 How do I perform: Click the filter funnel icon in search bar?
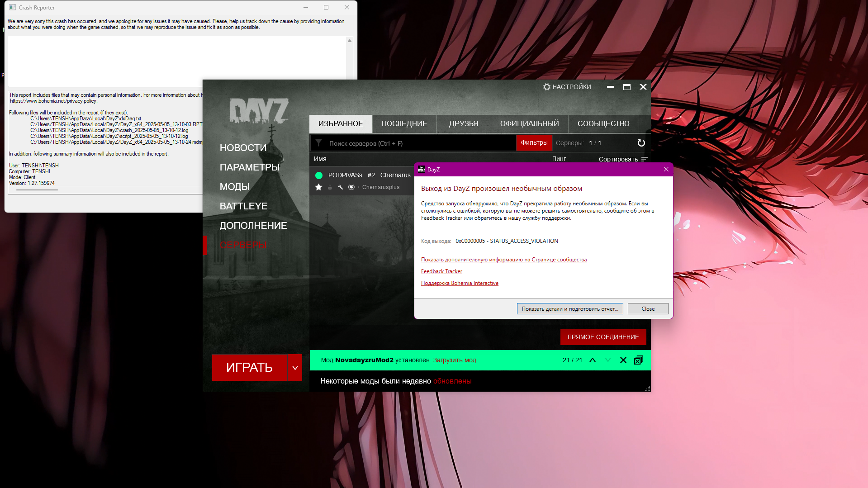point(318,143)
